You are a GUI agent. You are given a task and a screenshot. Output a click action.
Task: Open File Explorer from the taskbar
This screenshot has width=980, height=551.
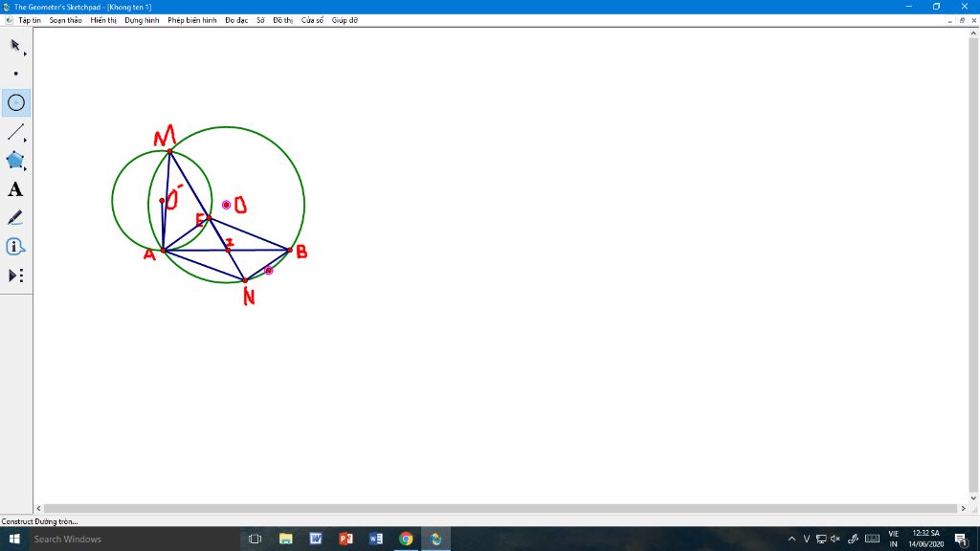click(x=285, y=539)
